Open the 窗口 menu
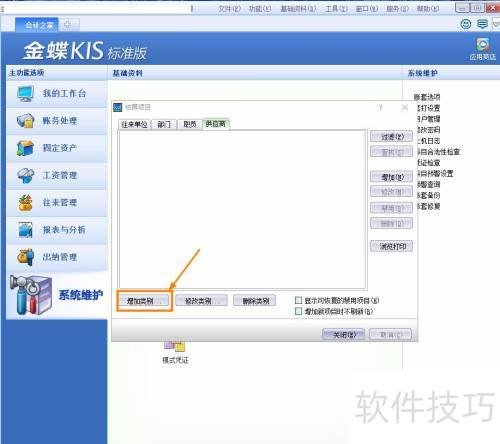This screenshot has height=444, width=500. coord(367,8)
